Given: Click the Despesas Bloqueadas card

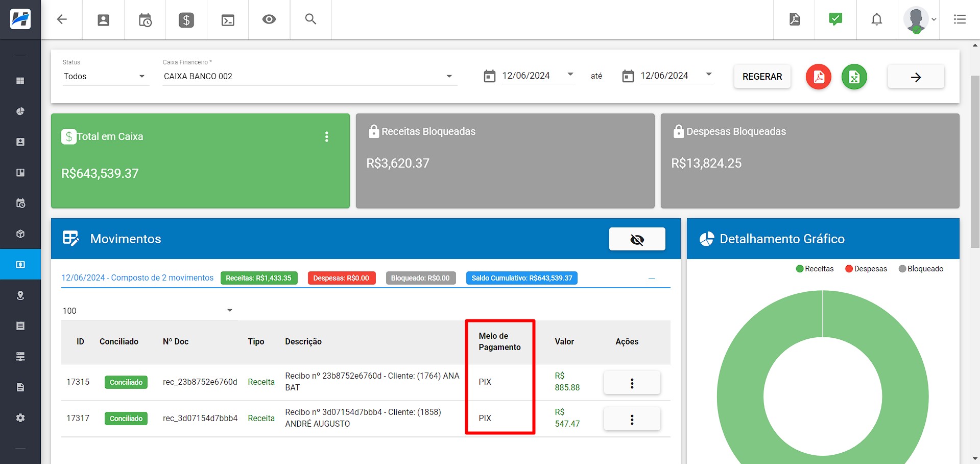Looking at the screenshot, I should 810,161.
